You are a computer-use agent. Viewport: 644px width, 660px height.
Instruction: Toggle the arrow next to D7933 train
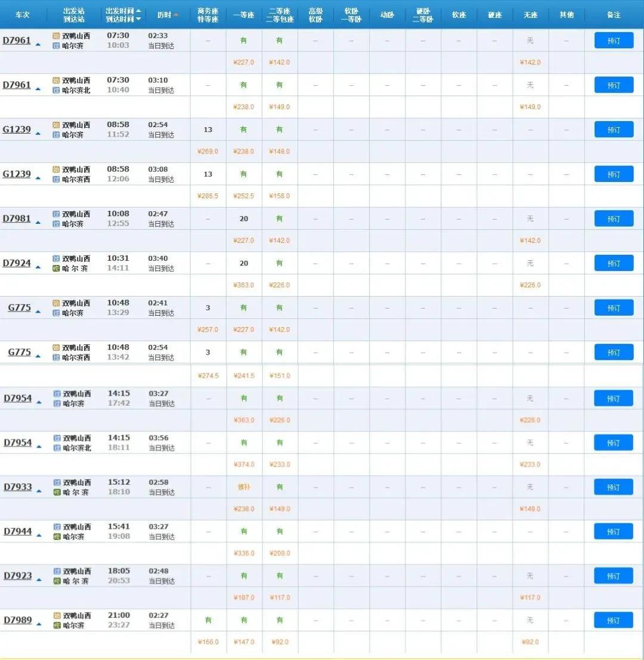(x=39, y=491)
